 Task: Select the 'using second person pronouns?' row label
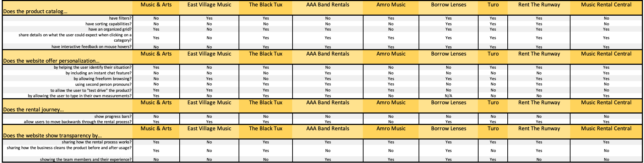click(x=103, y=84)
